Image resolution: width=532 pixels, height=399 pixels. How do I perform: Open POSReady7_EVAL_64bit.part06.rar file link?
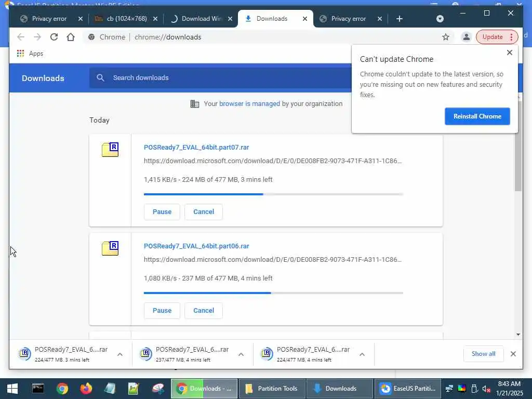tap(196, 246)
